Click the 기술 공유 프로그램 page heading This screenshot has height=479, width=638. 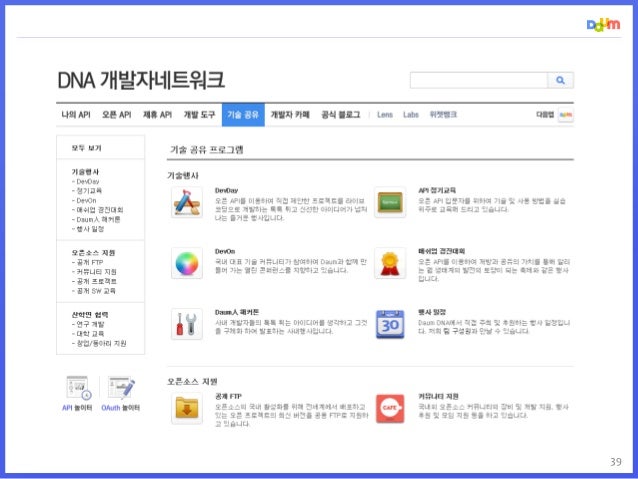point(207,150)
